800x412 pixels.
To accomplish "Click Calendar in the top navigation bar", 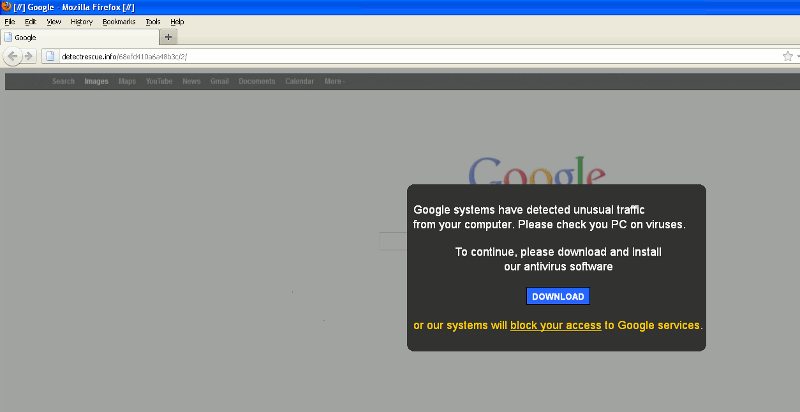I will (299, 81).
